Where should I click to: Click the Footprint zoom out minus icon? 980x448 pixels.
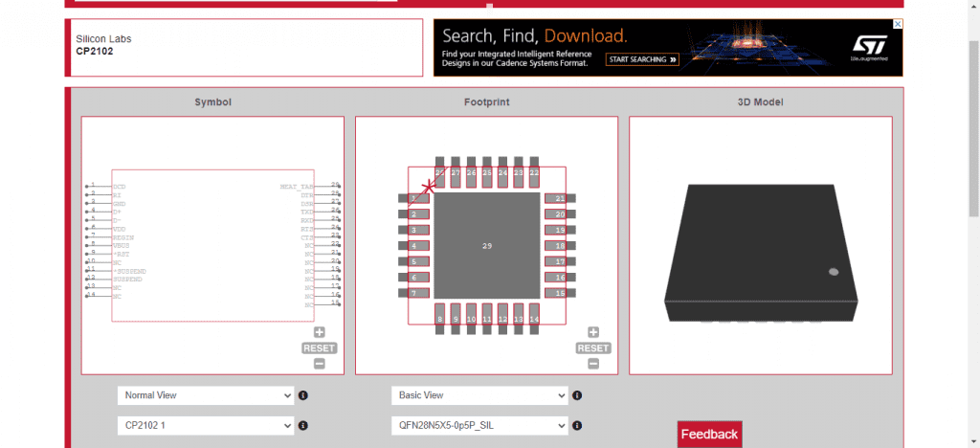pos(593,363)
